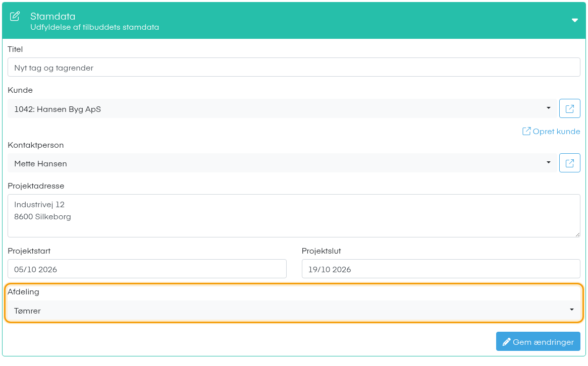The height and width of the screenshot is (366, 588).
Task: Select the Projektstart date field
Action: [x=147, y=269]
